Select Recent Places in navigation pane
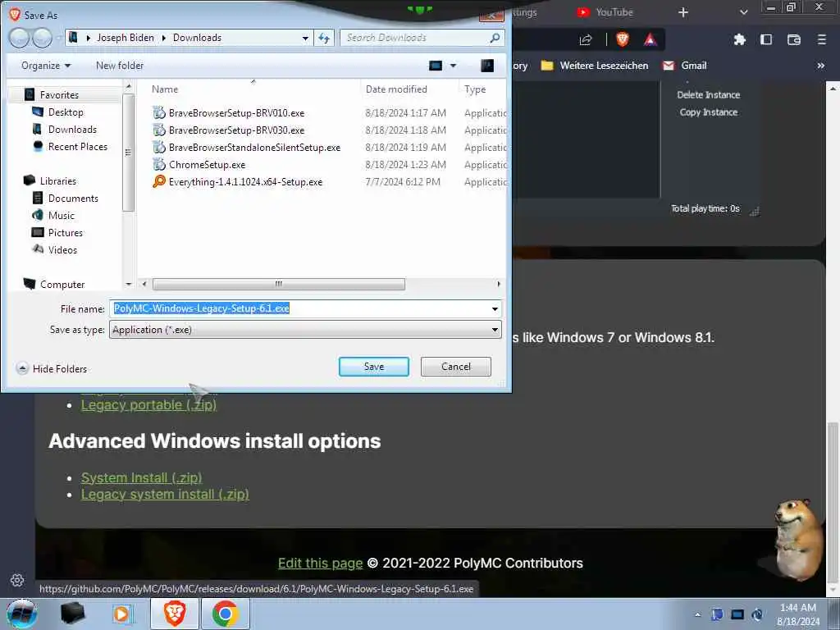 point(78,146)
